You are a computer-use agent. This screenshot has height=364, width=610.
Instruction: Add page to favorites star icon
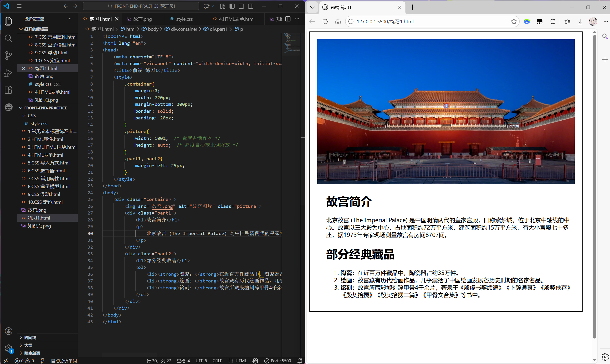514,22
